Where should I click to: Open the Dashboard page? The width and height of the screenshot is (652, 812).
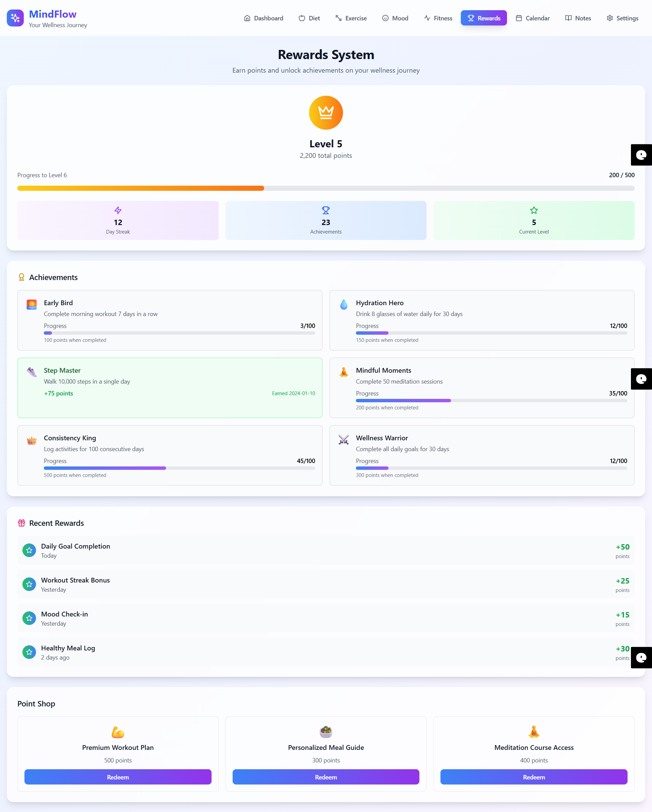[264, 18]
